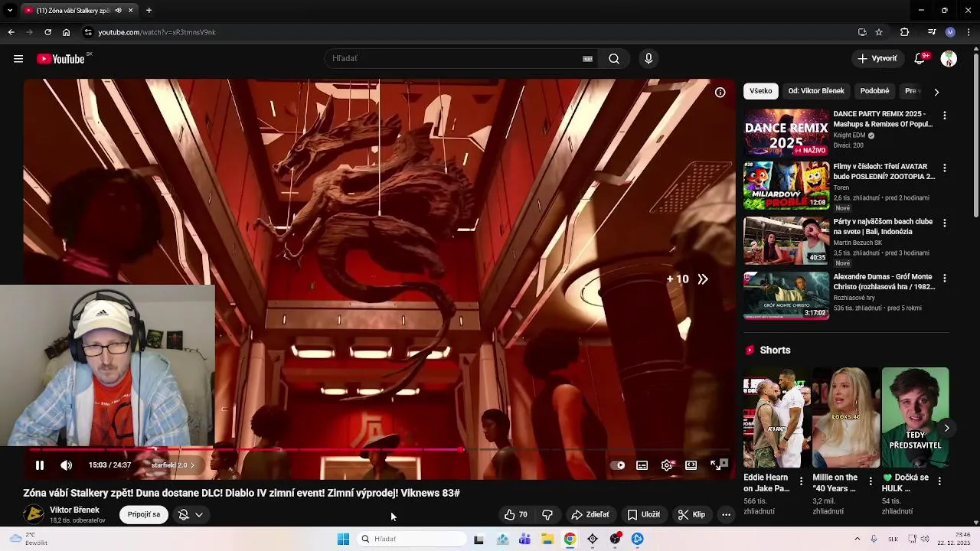Open options for Filmy v číslech video
This screenshot has width=980, height=551.
pyautogui.click(x=944, y=168)
